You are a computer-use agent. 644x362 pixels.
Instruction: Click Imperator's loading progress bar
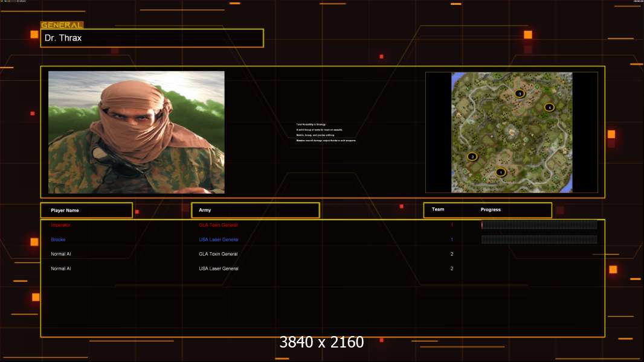point(539,225)
